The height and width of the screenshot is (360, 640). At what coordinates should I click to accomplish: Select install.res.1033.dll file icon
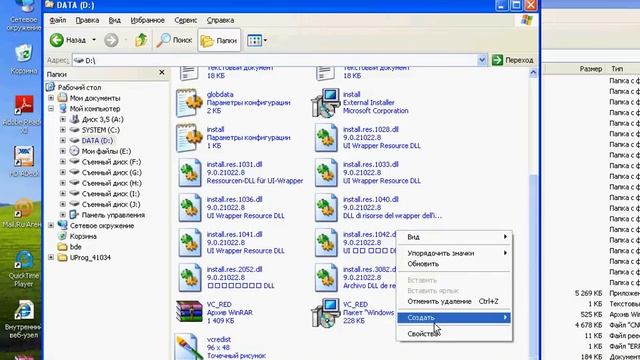point(326,173)
